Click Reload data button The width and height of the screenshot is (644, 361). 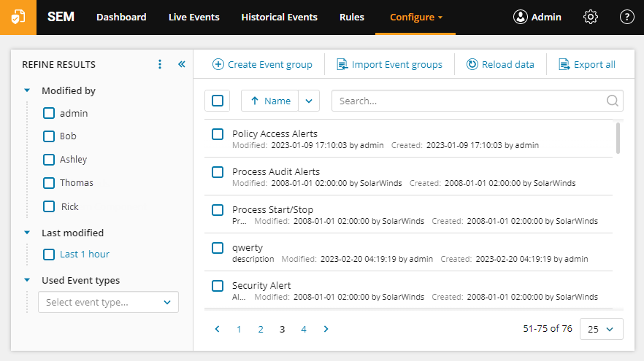point(500,64)
